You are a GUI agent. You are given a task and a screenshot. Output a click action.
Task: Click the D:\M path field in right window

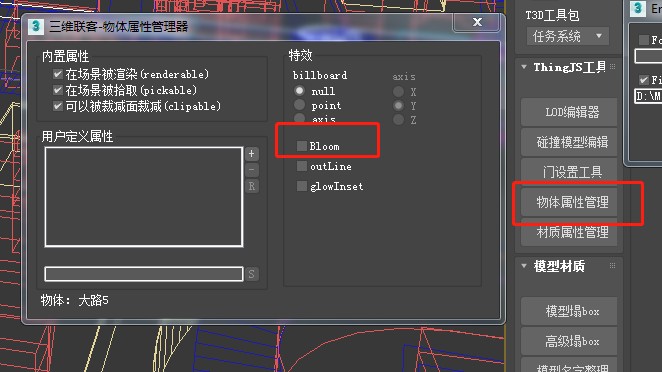[648, 96]
